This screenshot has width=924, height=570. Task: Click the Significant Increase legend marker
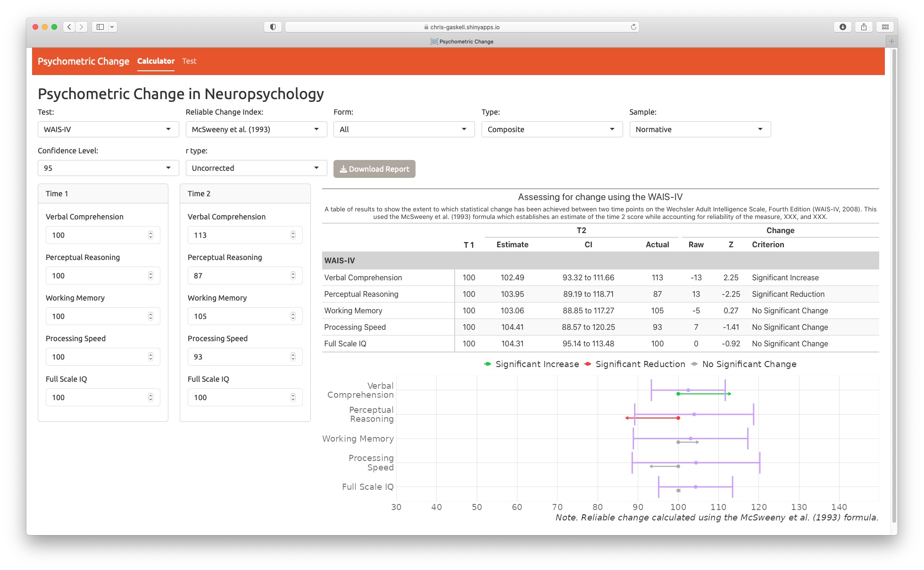click(x=488, y=364)
